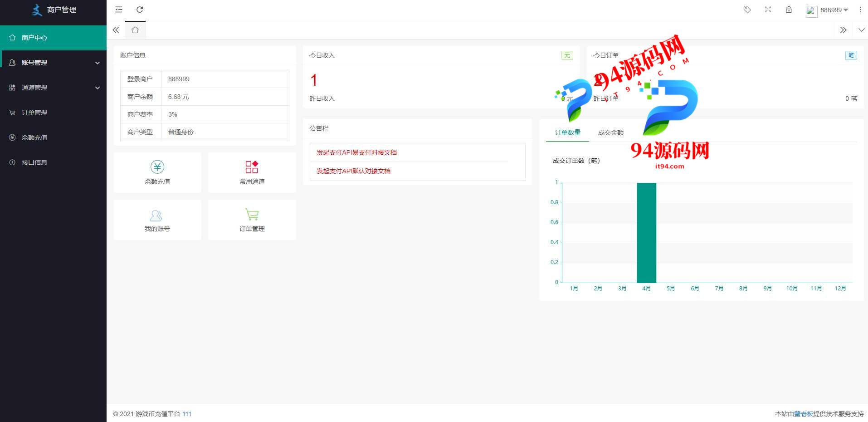This screenshot has width=868, height=422.
Task: Click the cart icon on 订单管理 card
Action: coord(252,214)
